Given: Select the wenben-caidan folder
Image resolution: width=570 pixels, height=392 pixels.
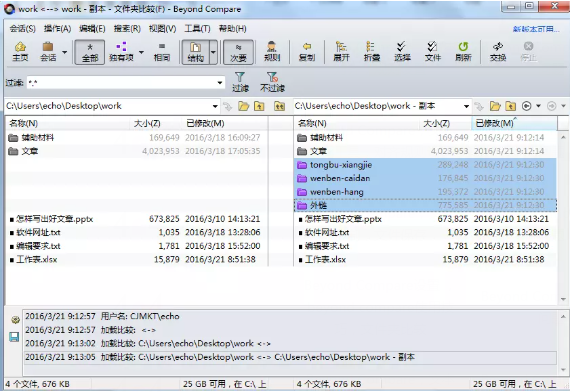Looking at the screenshot, I should pyautogui.click(x=425, y=178).
